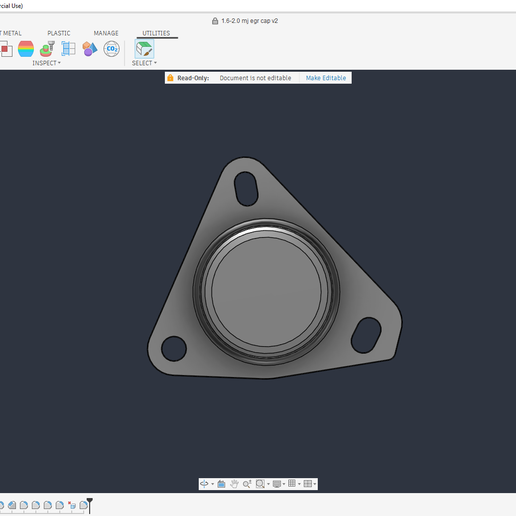The width and height of the screenshot is (516, 516).
Task: Click the Zoom Window fit tool
Action: [x=260, y=484]
